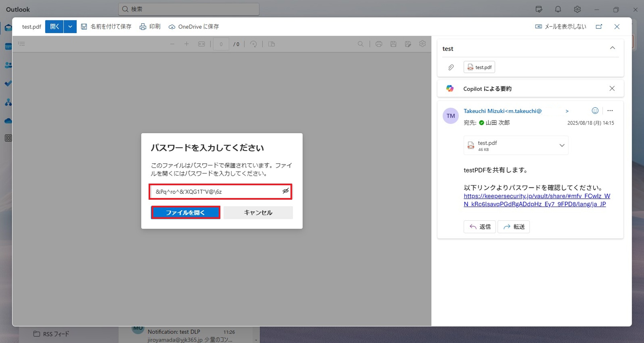
Task: Open the Outlook settings gear icon
Action: [x=577, y=9]
